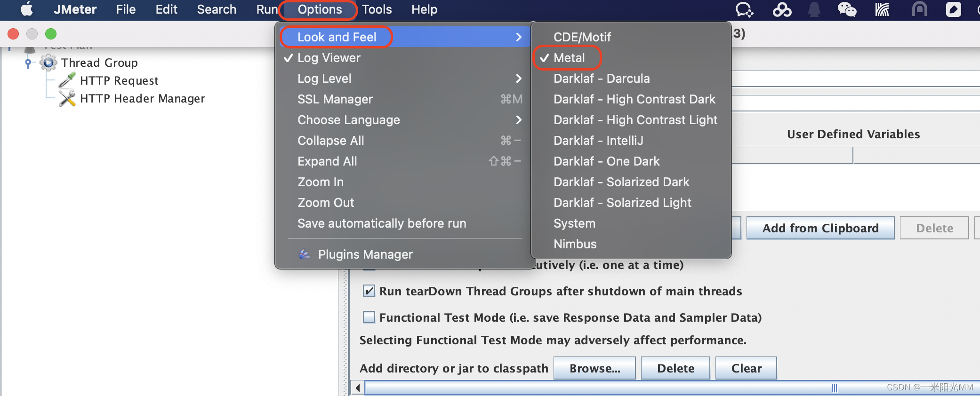This screenshot has height=396, width=980.
Task: Select Darklaf - Solarized Light theme
Action: [631, 203]
